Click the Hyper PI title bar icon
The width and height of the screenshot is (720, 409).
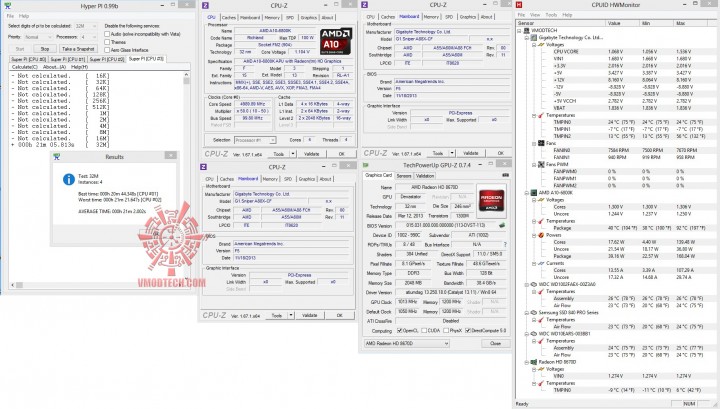click(7, 5)
